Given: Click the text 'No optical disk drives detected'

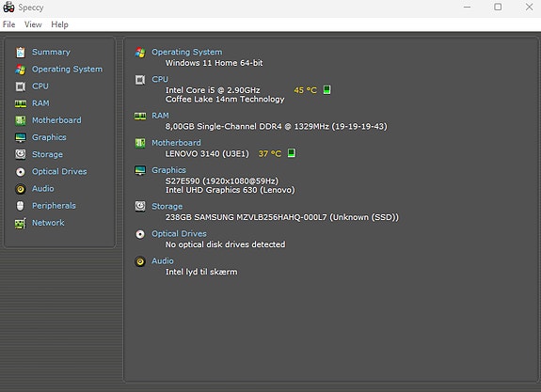Looking at the screenshot, I should (225, 244).
